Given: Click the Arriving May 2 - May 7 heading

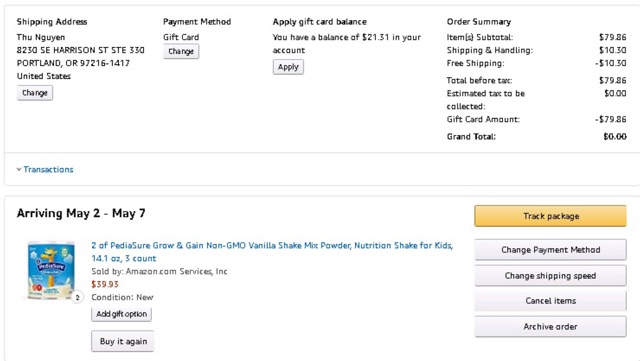Looking at the screenshot, I should click(x=81, y=213).
